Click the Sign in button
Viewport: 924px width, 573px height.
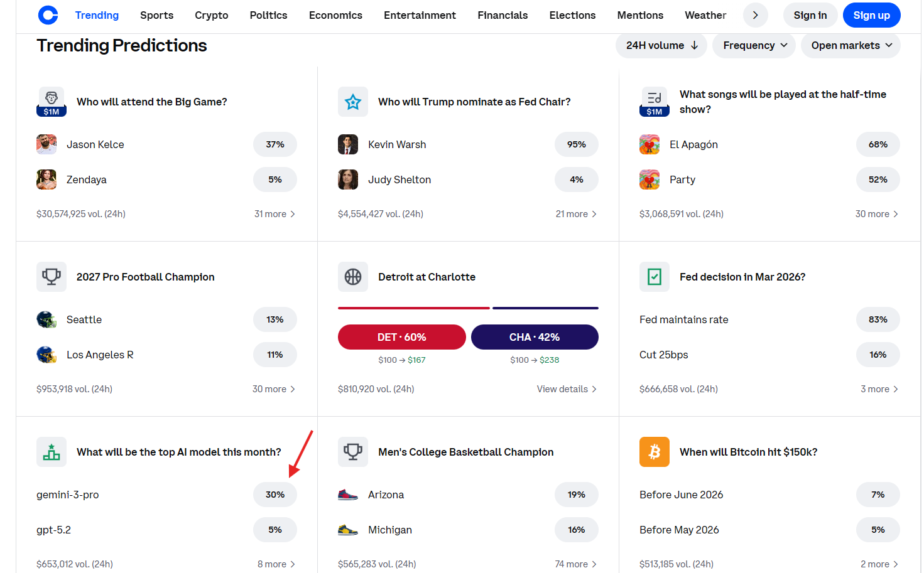pos(810,15)
